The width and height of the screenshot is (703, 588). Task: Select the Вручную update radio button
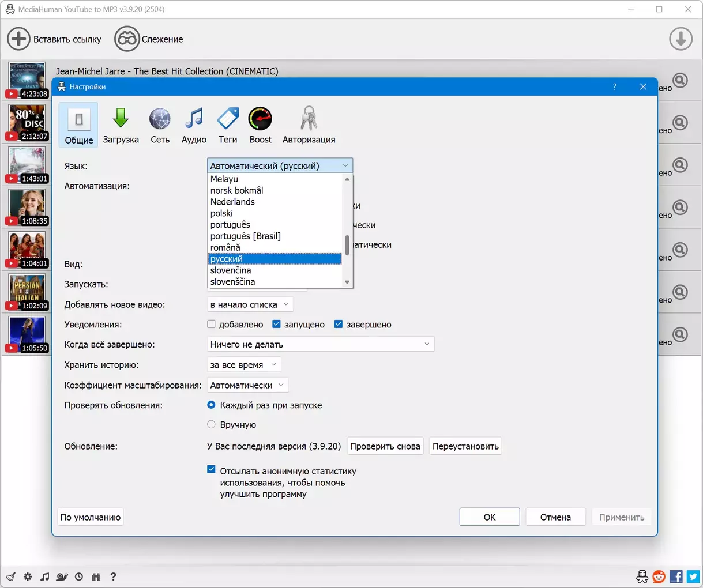(212, 425)
